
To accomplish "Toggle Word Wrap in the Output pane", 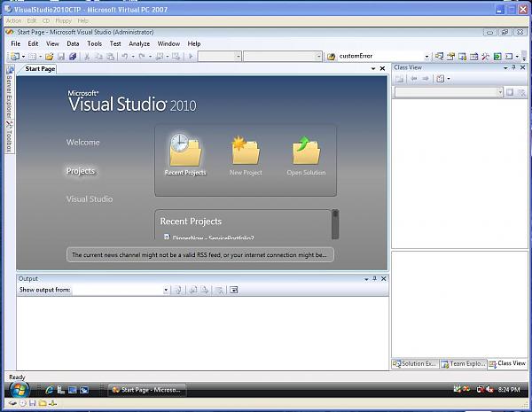I will pyautogui.click(x=234, y=290).
